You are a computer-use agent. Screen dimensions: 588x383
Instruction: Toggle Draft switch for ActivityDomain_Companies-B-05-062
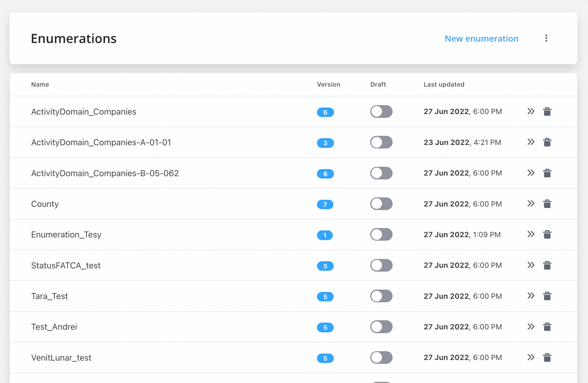point(381,173)
